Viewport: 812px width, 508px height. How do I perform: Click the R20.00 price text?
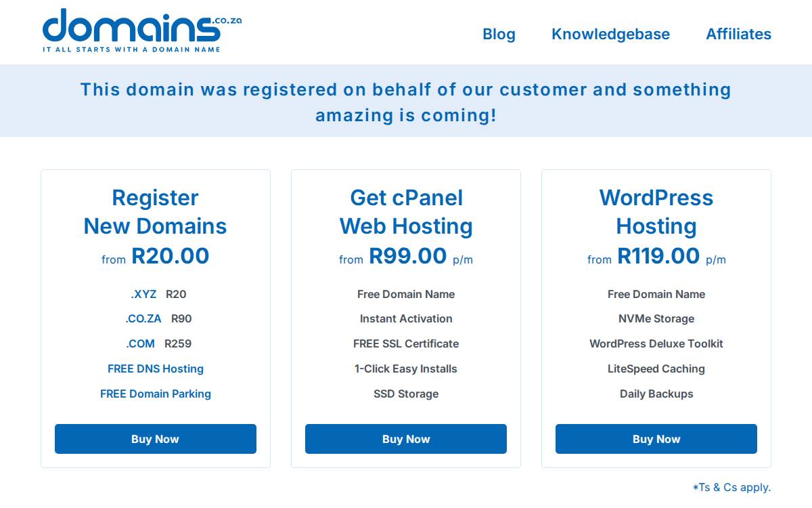(x=171, y=256)
